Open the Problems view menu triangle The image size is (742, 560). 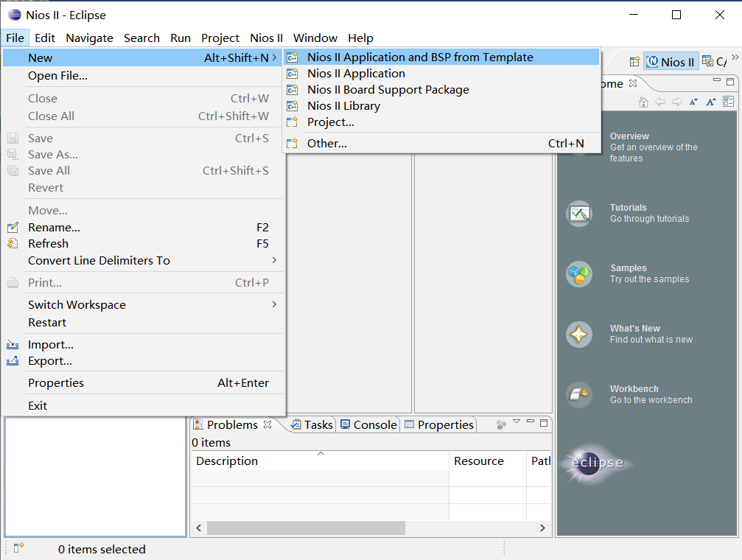point(517,423)
